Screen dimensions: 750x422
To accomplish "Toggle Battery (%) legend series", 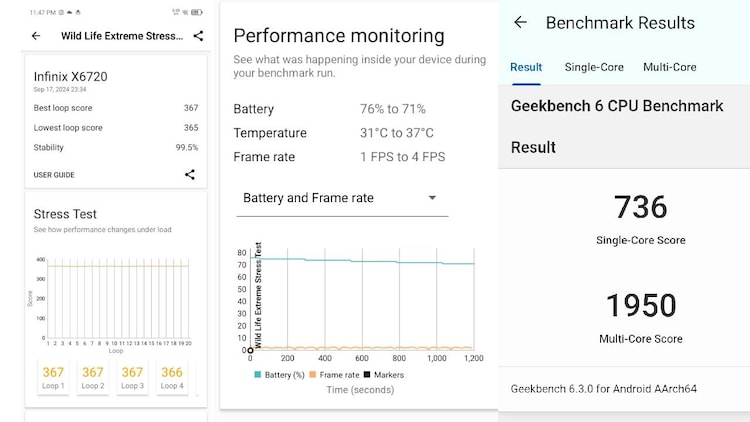I will [x=279, y=374].
